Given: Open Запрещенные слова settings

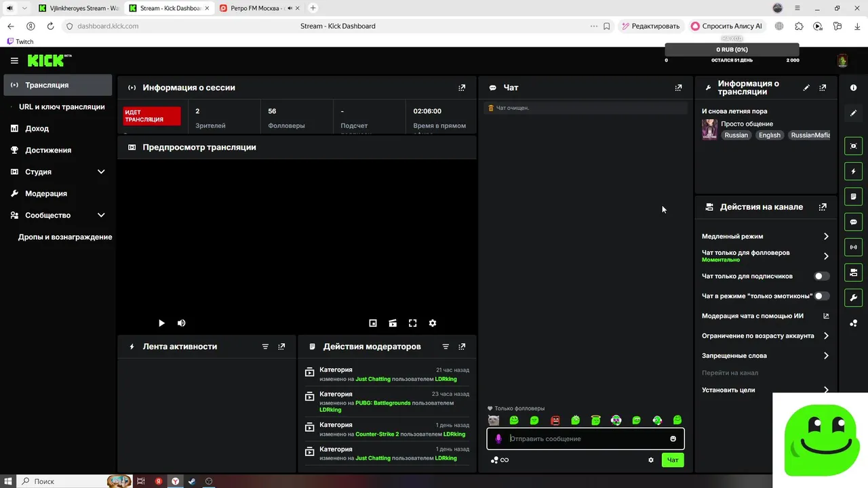Looking at the screenshot, I should [x=766, y=355].
